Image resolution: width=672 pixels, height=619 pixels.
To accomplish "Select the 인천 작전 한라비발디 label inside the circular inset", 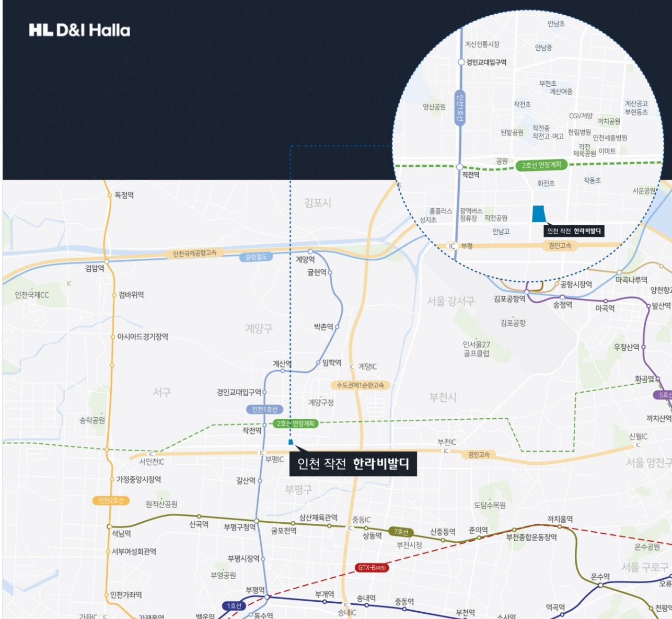I will 574,231.
